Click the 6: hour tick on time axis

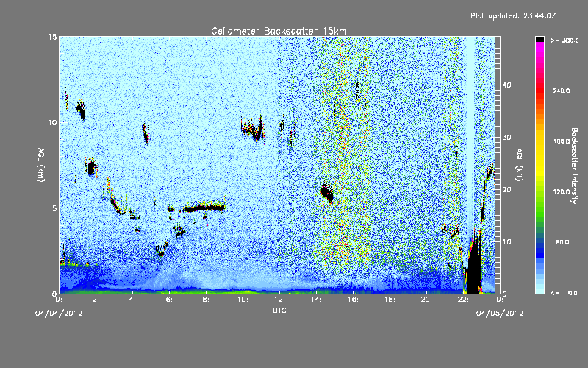coord(169,300)
